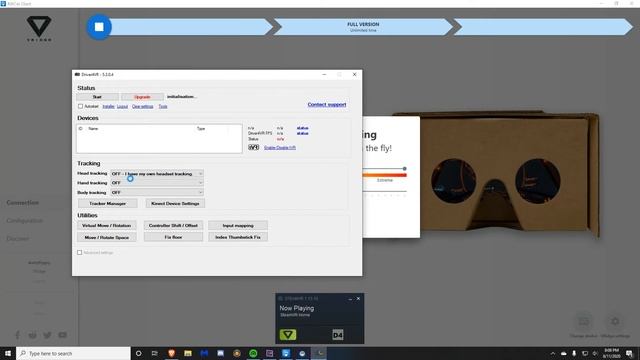
Task: Open the Body tracking dropdown
Action: click(157, 192)
